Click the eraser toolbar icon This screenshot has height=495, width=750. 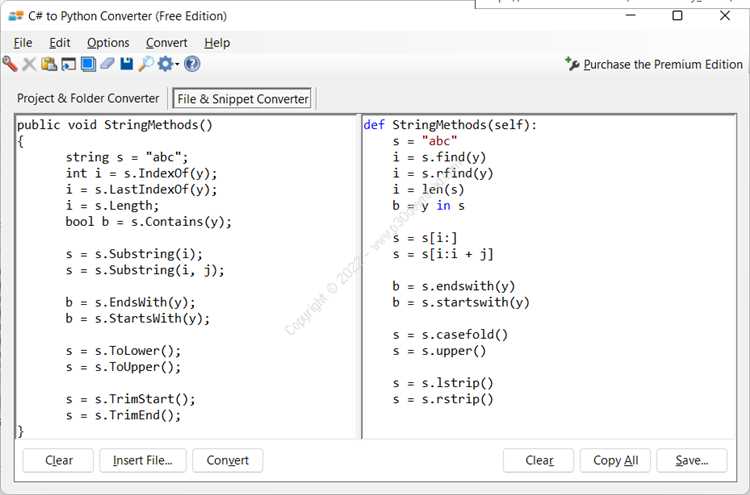point(107,64)
